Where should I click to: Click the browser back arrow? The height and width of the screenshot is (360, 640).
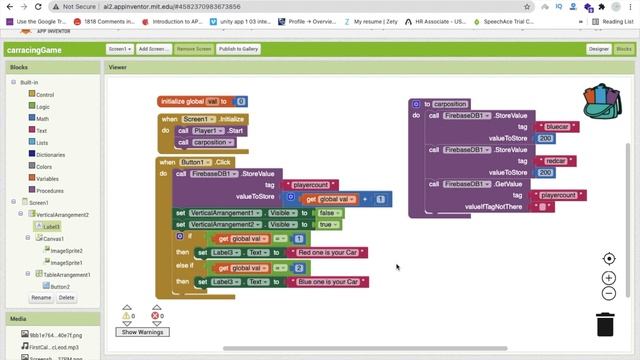10,7
